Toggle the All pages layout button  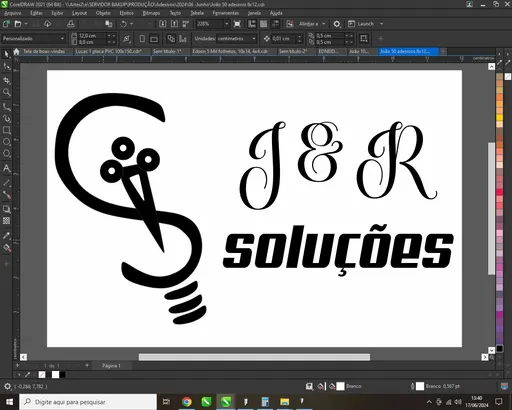[x=171, y=39]
